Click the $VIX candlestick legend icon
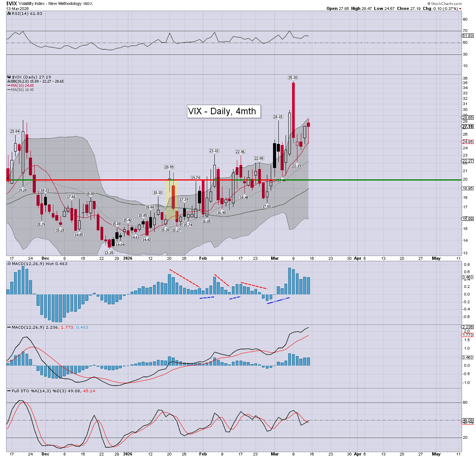 [9, 77]
